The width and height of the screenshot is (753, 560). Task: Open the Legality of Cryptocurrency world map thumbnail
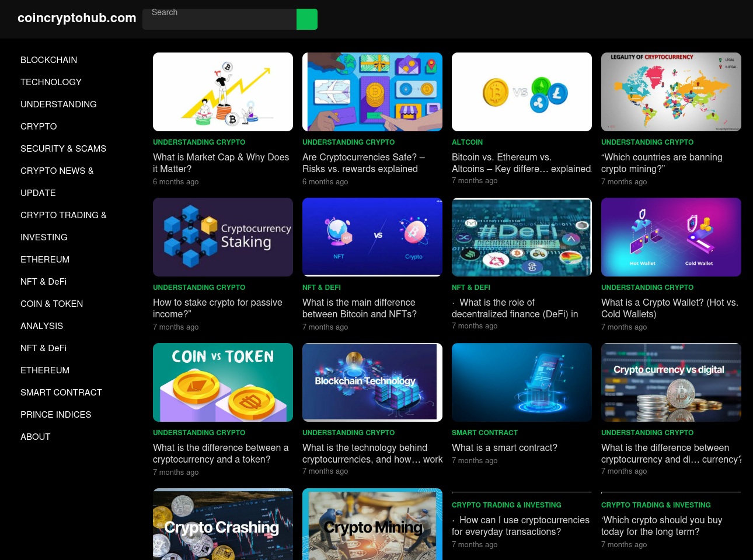click(x=671, y=92)
